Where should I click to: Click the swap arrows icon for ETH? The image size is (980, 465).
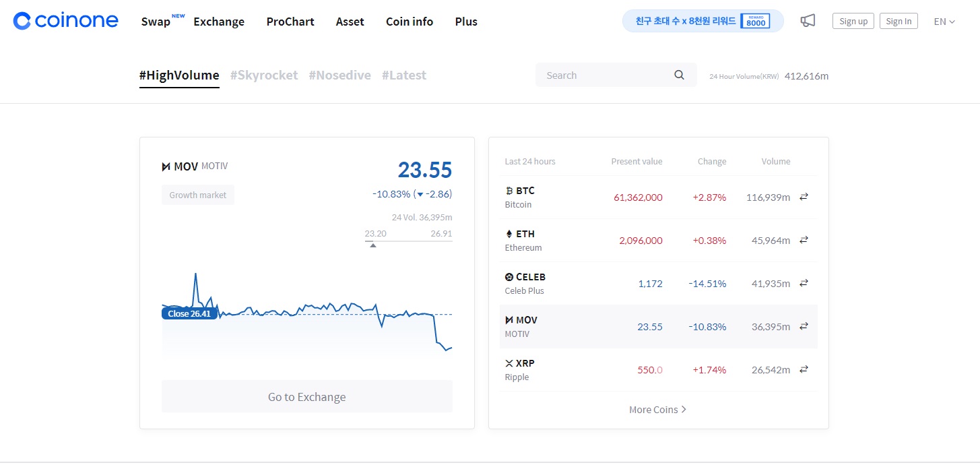804,240
